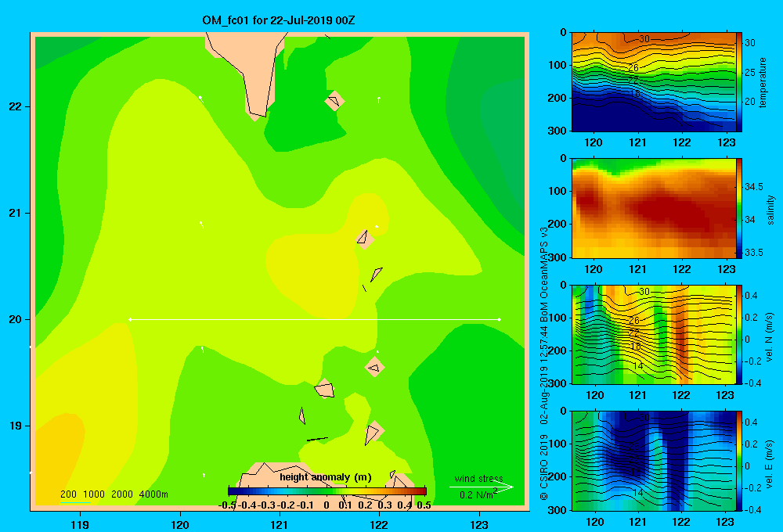
Task: Click the 'vel. N (m/s)' axis label
Action: 769,337
